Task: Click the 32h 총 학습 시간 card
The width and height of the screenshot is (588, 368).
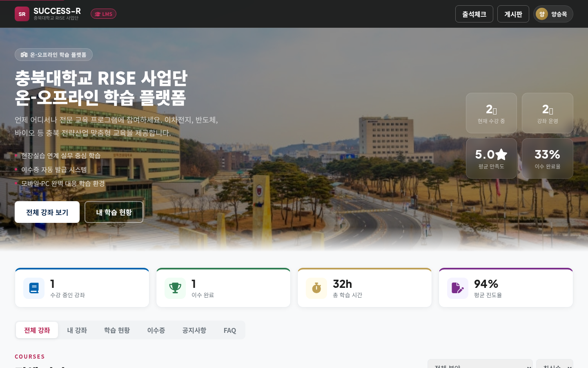Action: [x=365, y=287]
